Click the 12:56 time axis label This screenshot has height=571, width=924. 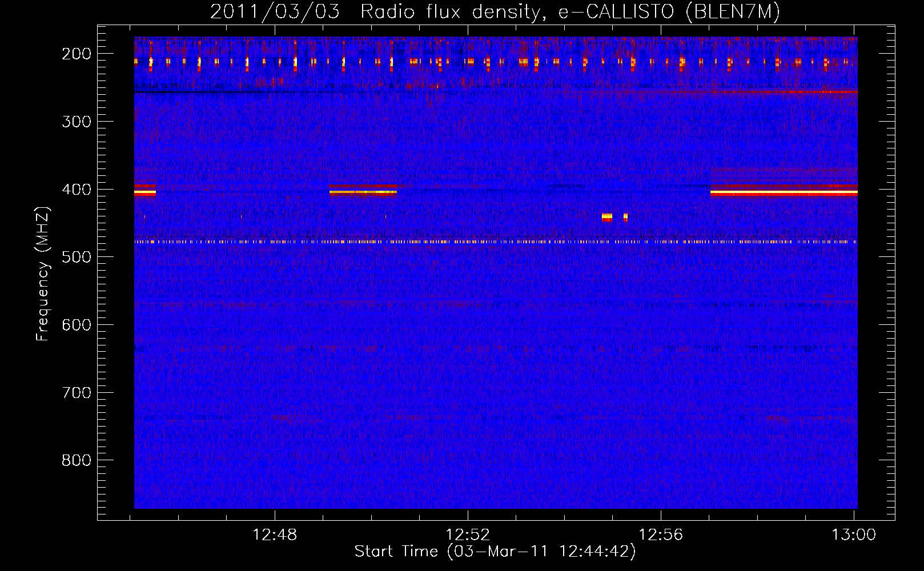tap(661, 535)
